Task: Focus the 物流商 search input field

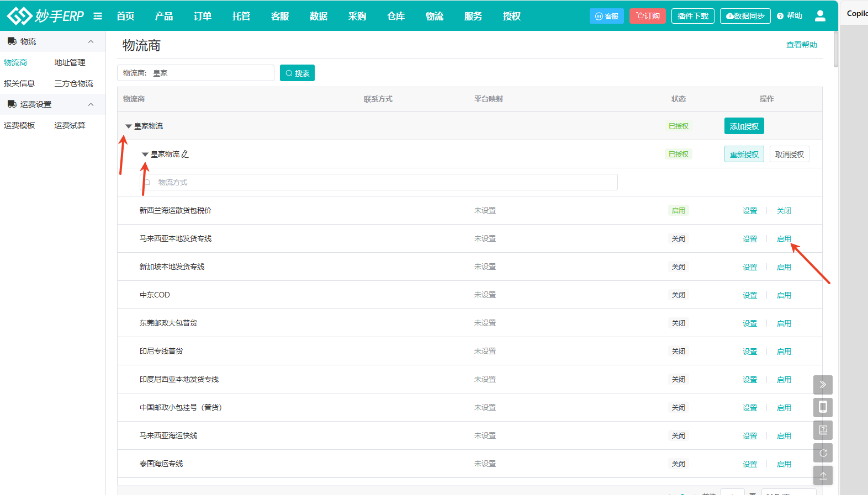Action: pos(196,73)
